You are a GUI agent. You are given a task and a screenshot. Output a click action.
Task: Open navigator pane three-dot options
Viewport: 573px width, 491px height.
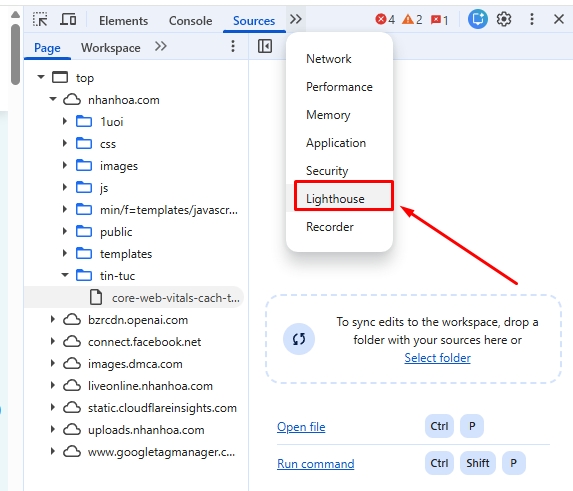[x=233, y=46]
